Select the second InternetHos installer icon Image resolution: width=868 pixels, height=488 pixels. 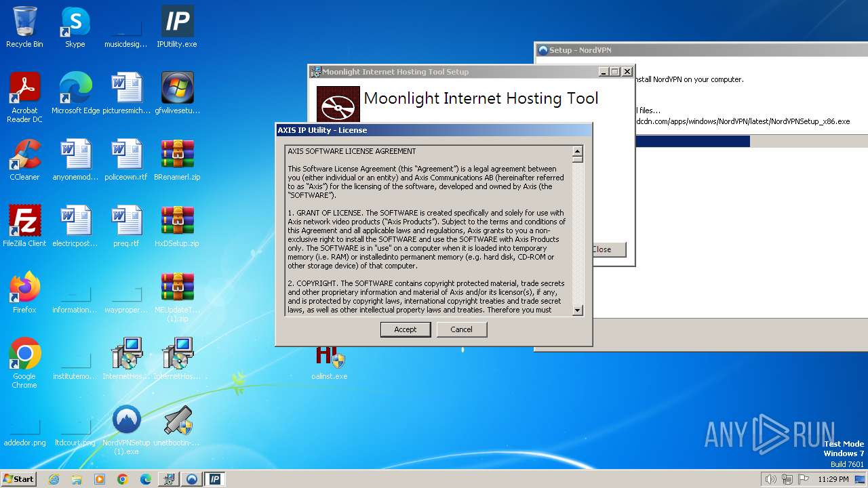click(x=177, y=359)
